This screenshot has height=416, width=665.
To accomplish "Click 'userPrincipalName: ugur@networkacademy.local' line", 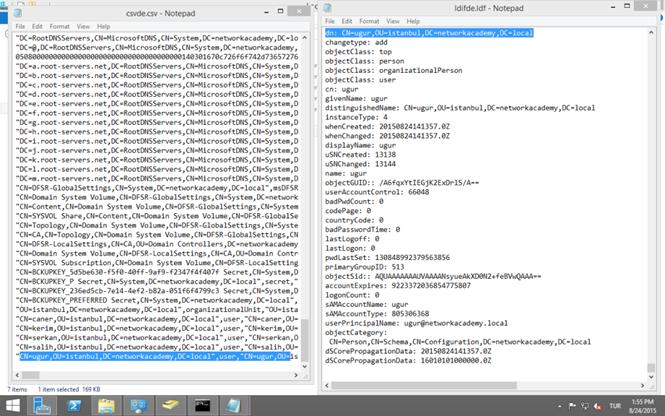I will click(416, 323).
